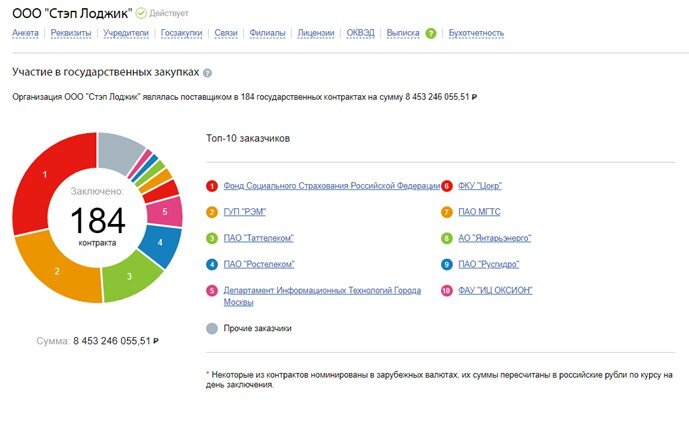This screenshot has width=689, height=421.
Task: Select the Госзакупки tab
Action: pyautogui.click(x=181, y=33)
